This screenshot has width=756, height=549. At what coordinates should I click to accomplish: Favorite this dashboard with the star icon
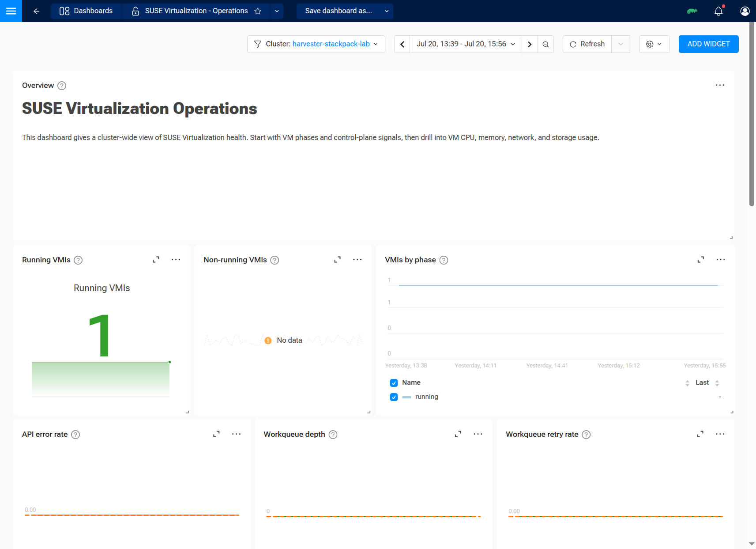(258, 11)
